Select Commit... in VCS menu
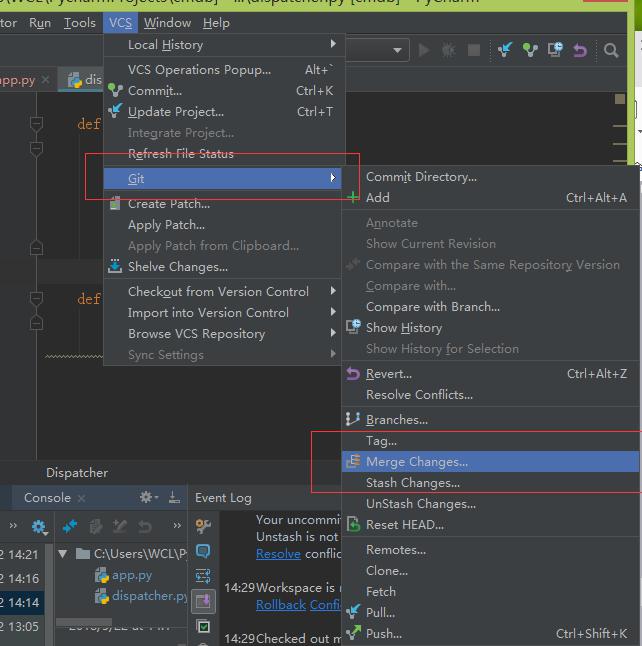This screenshot has width=642, height=646. tap(224, 91)
